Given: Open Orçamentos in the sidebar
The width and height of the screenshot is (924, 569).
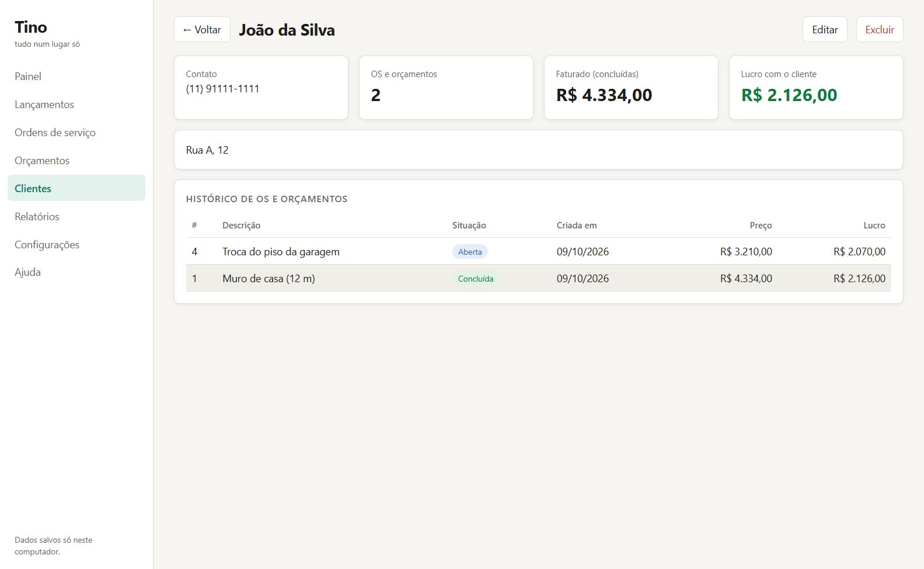Looking at the screenshot, I should tap(76, 161).
